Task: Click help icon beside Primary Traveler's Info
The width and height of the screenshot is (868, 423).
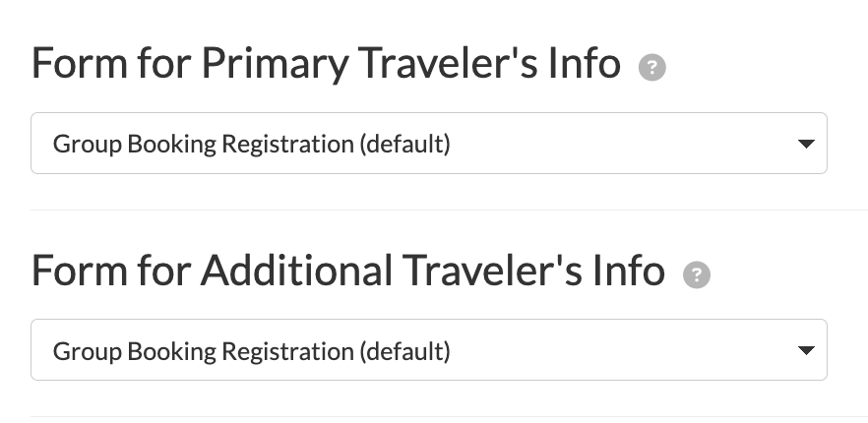Action: point(651,68)
